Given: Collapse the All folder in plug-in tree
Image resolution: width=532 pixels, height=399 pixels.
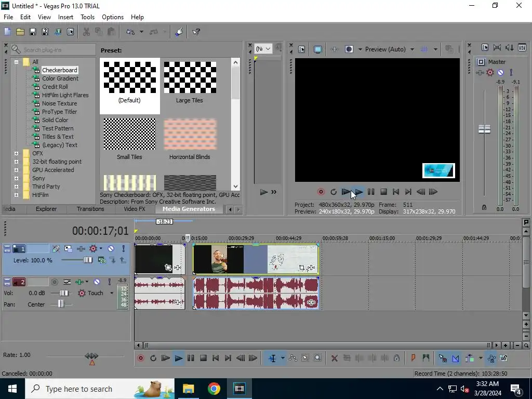Looking at the screenshot, I should coord(16,62).
